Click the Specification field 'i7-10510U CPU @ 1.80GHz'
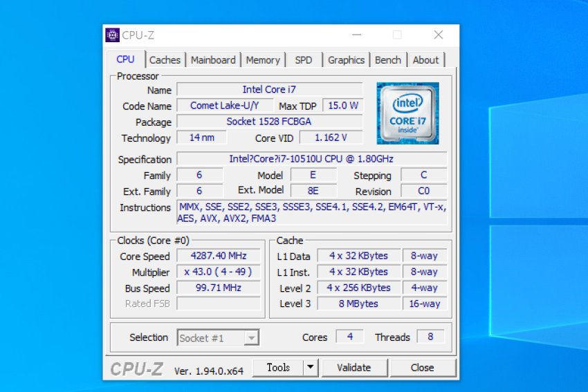Screen dimensions: 588x392 (311, 159)
